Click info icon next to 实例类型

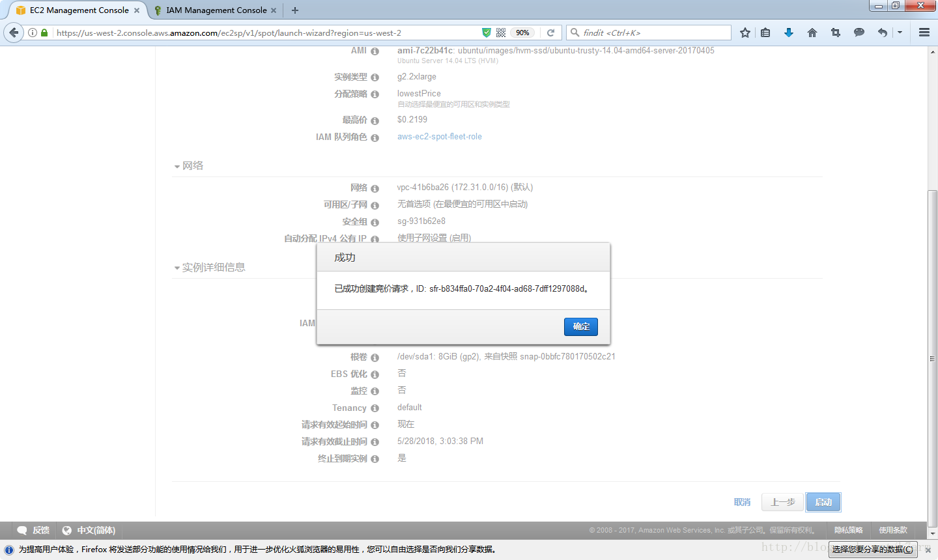click(375, 77)
